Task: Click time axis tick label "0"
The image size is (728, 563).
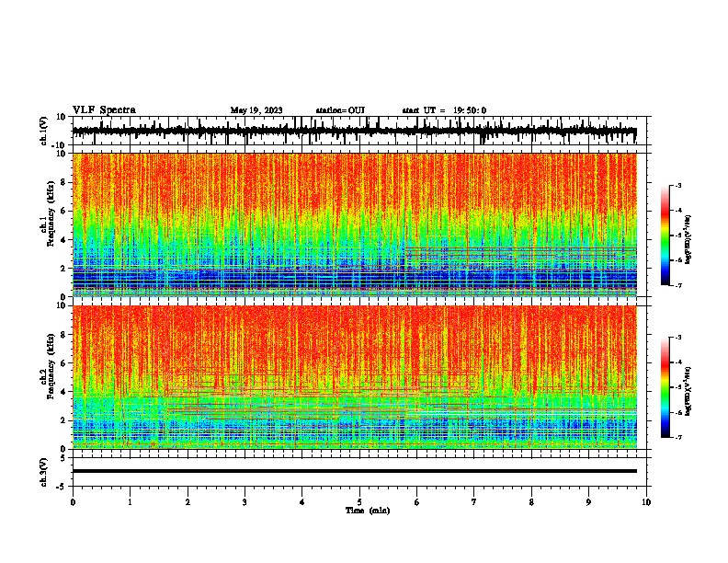Action: [x=73, y=502]
